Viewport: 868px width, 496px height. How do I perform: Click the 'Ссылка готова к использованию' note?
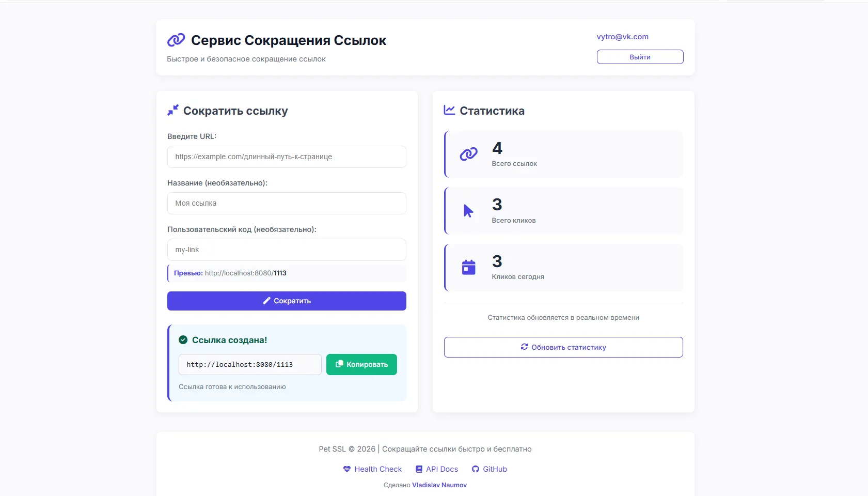tap(232, 386)
